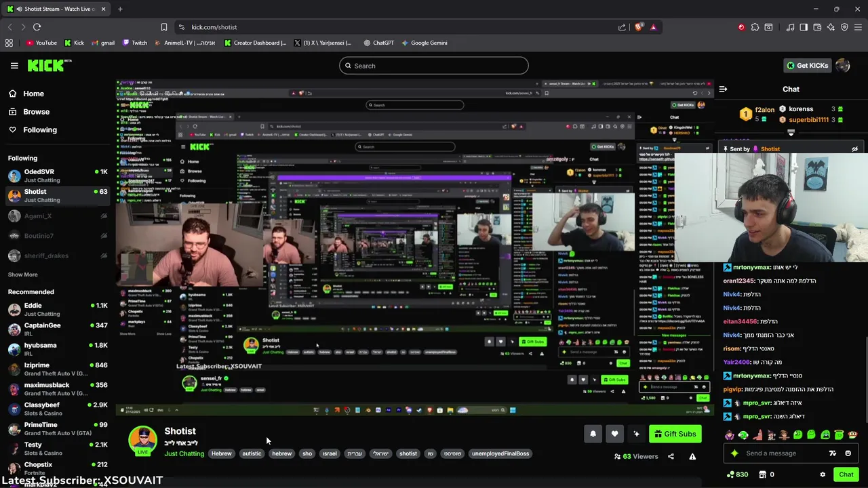Image resolution: width=868 pixels, height=488 pixels.
Task: Toggle follow heart for Shotist
Action: pyautogui.click(x=614, y=434)
